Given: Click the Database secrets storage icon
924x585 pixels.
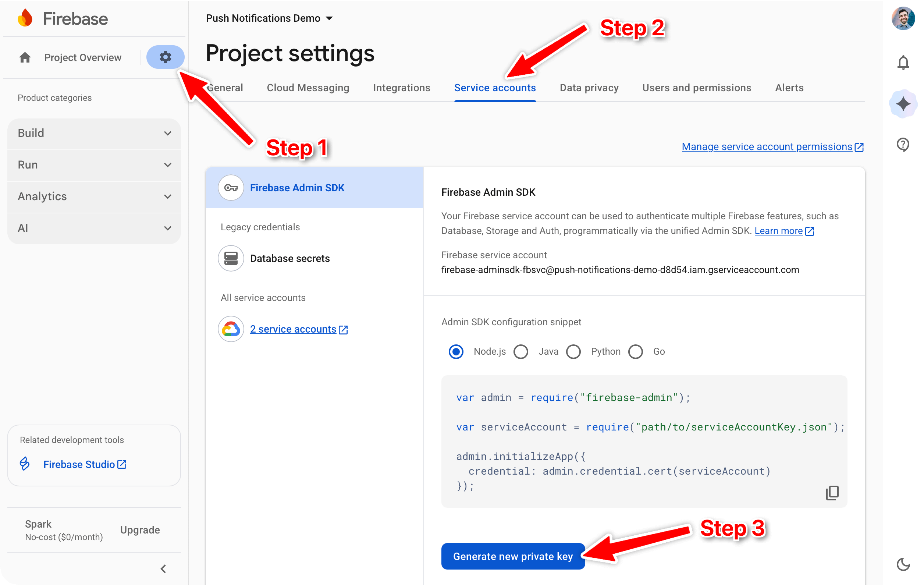Looking at the screenshot, I should [231, 258].
